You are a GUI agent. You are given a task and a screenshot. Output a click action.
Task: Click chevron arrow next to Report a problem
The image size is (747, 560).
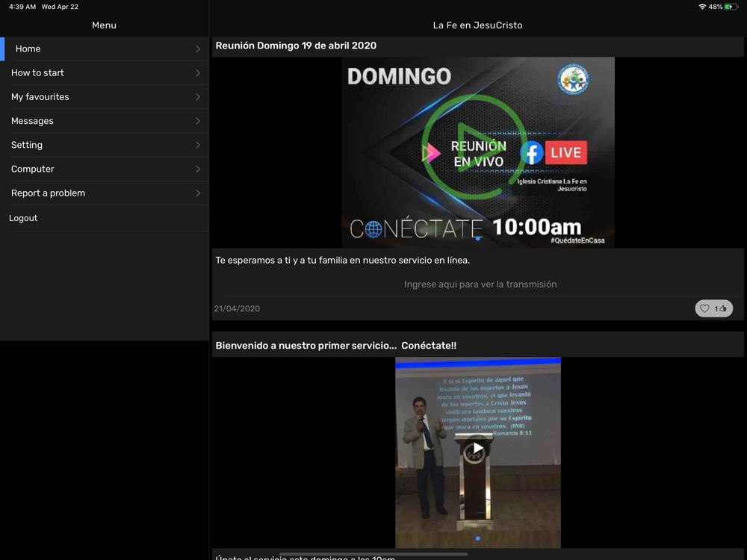(198, 193)
